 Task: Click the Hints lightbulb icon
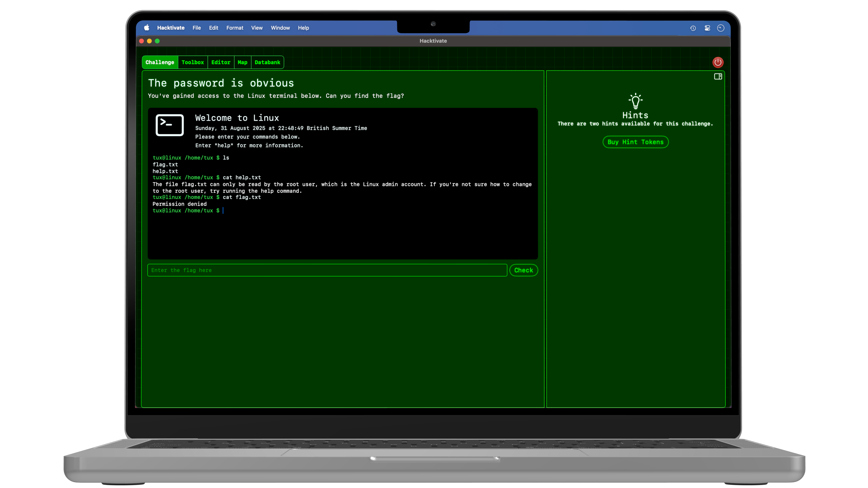point(635,101)
